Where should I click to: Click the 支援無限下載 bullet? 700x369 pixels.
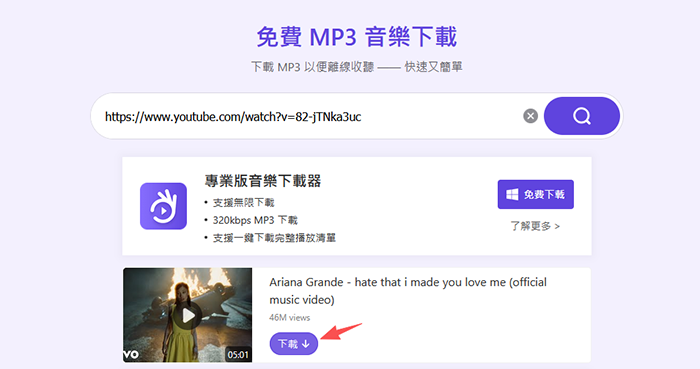pos(243,203)
